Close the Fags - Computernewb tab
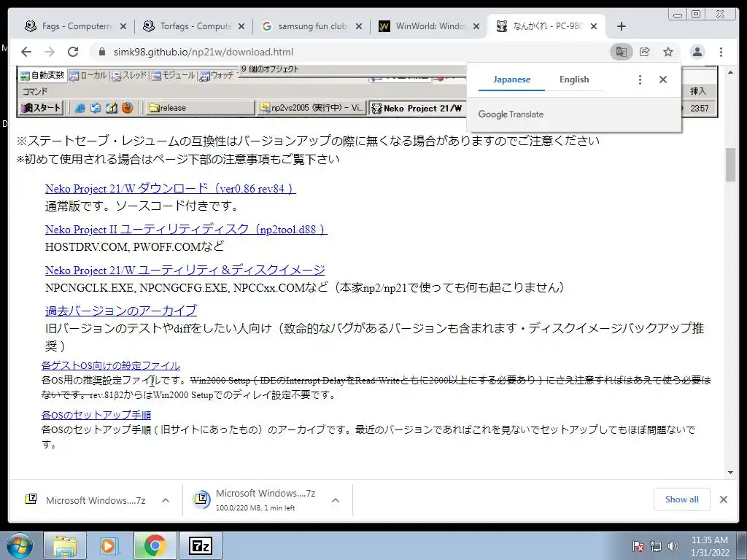747x560 pixels. [123, 27]
